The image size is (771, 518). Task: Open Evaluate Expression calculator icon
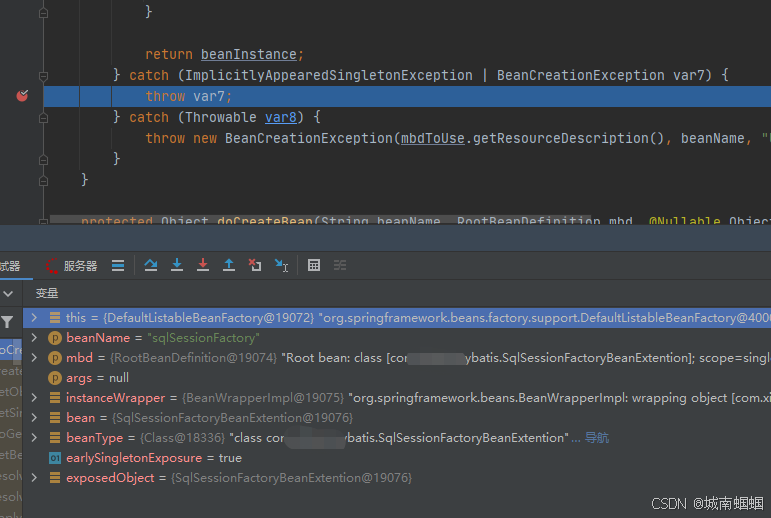314,266
